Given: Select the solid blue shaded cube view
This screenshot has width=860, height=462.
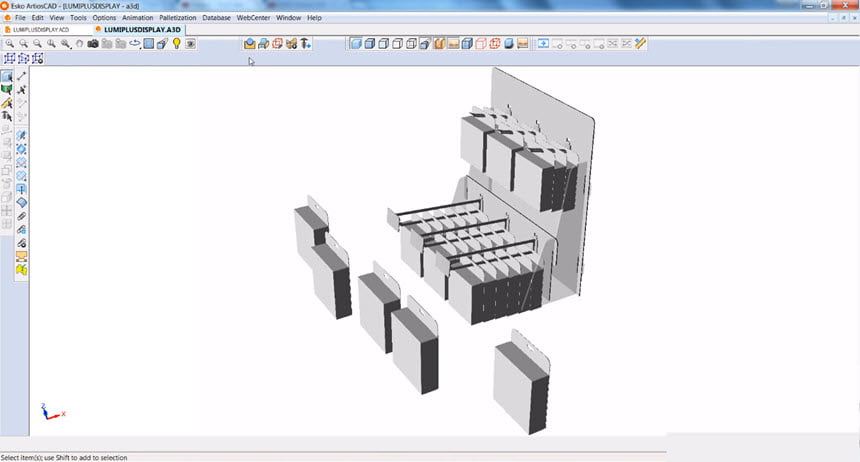Looking at the screenshot, I should (x=355, y=43).
